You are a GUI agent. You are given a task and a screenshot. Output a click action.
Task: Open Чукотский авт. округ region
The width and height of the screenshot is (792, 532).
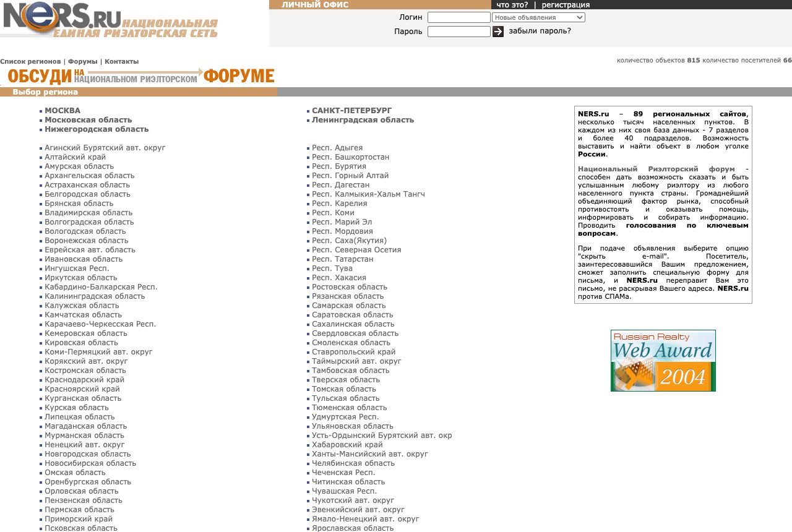coord(353,500)
